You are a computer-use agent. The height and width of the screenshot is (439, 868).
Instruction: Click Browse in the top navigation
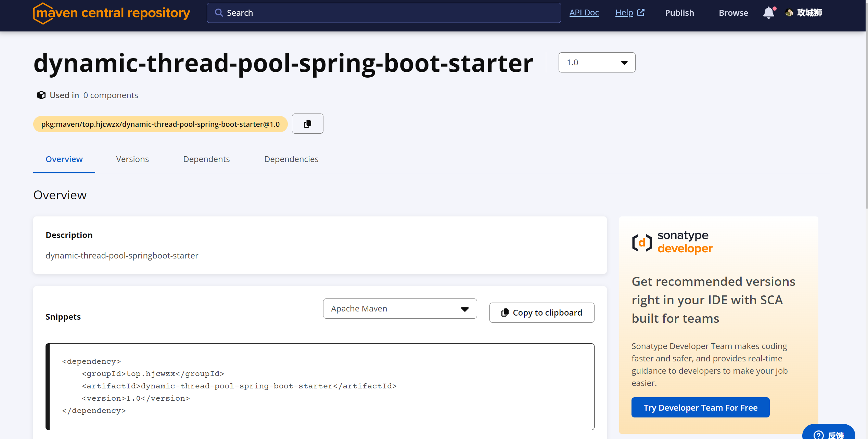[x=733, y=13]
